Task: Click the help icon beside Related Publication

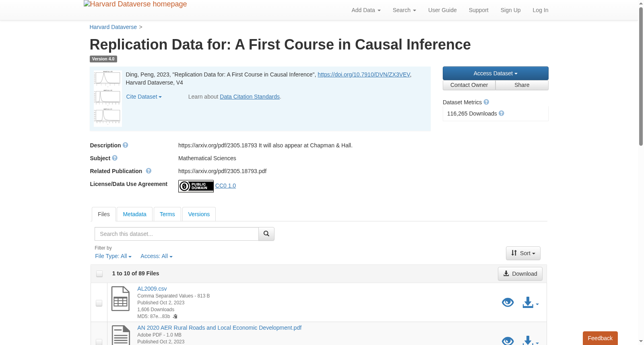Action: [149, 171]
